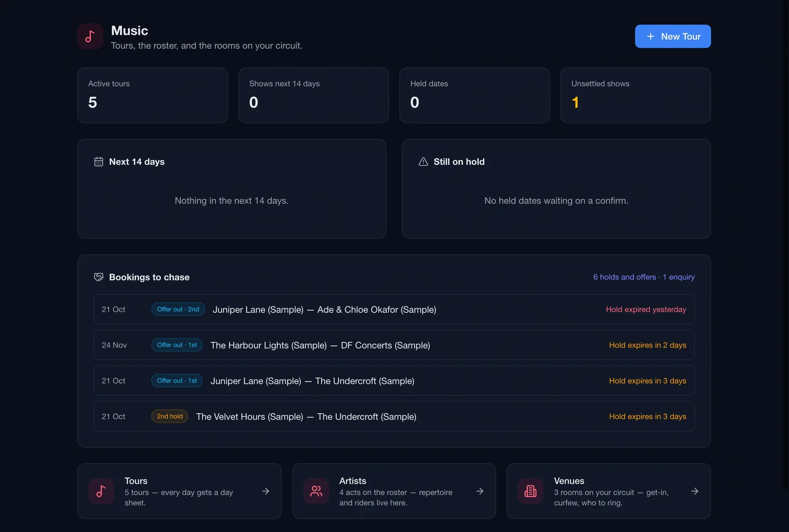This screenshot has height=532, width=789.
Task: Click the active tours count 5
Action: [x=92, y=103]
